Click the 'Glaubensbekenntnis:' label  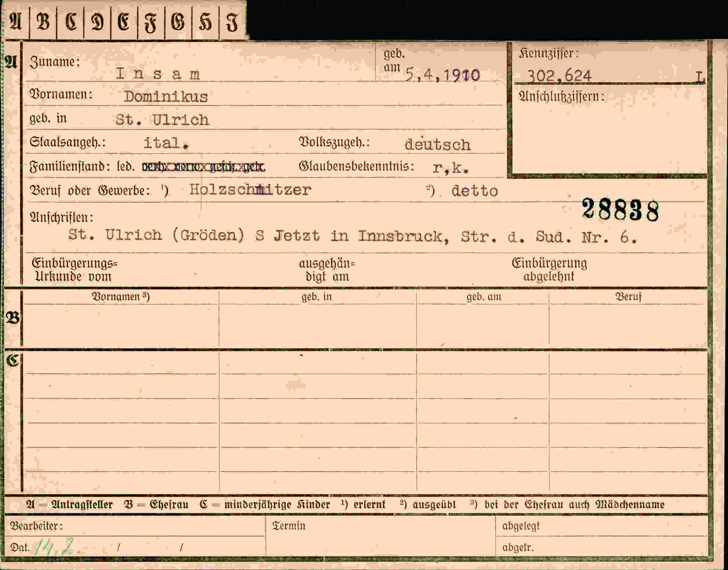356,166
